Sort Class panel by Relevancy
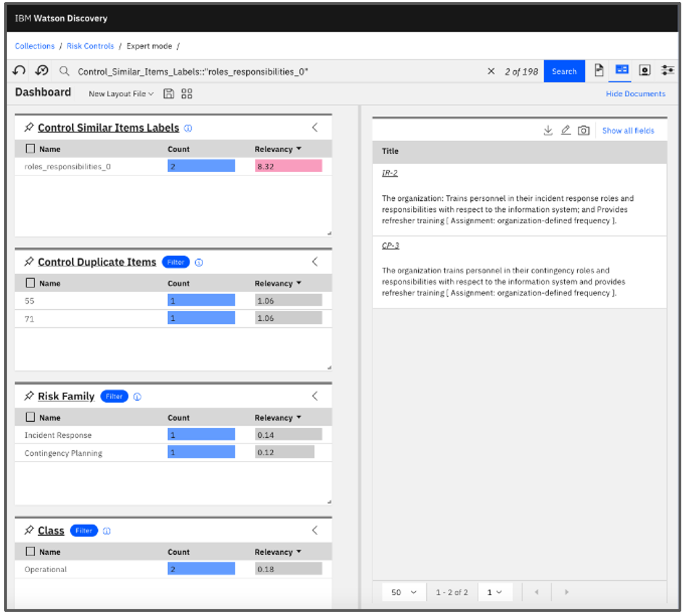Image resolution: width=684 pixels, height=616 pixels. (x=278, y=553)
